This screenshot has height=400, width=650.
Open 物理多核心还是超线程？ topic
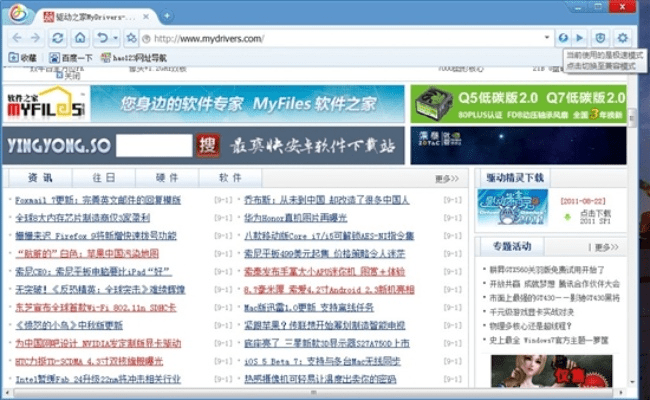(x=531, y=326)
